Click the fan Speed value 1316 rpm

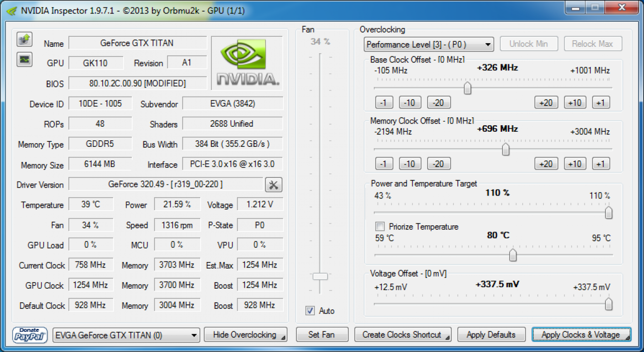[x=177, y=225]
